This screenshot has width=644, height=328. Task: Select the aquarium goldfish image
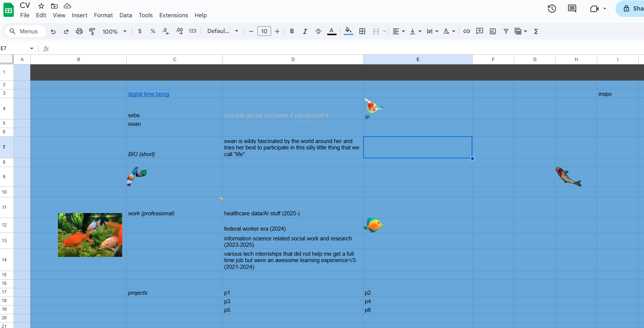pyautogui.click(x=90, y=235)
